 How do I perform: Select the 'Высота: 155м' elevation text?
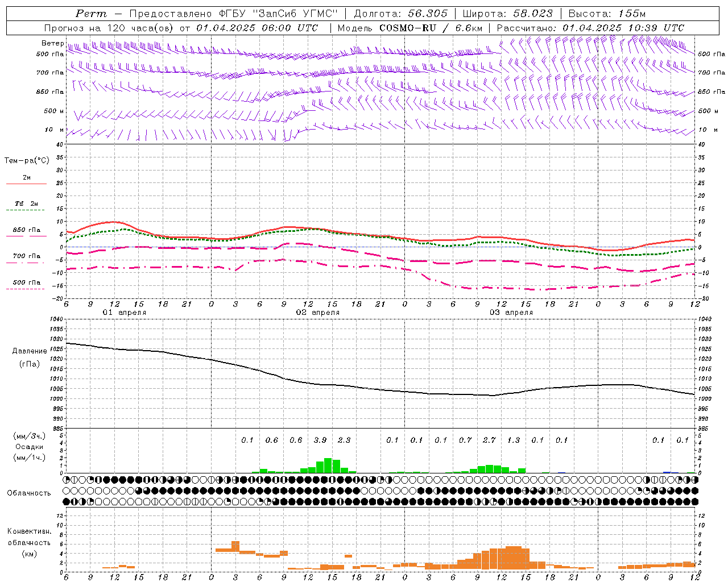pos(607,14)
